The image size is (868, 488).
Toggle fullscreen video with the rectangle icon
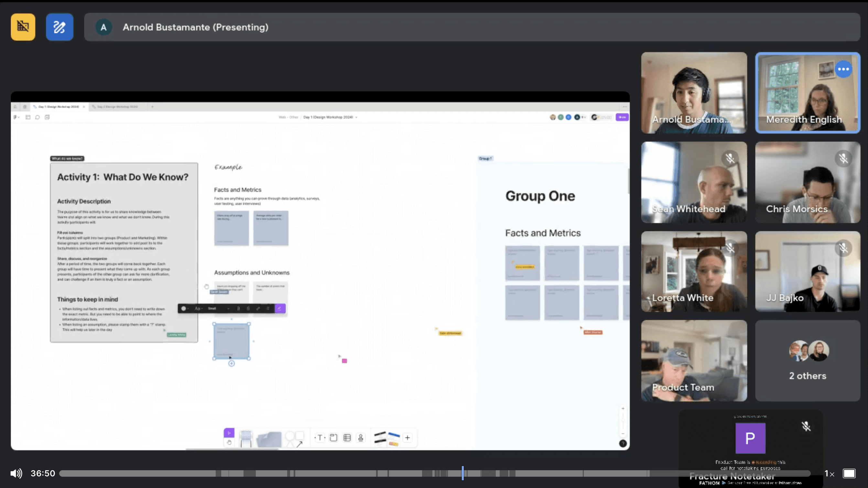tap(849, 473)
